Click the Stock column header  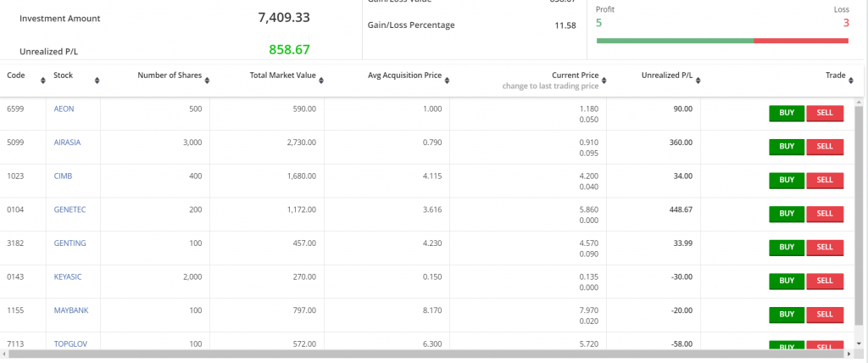click(63, 75)
